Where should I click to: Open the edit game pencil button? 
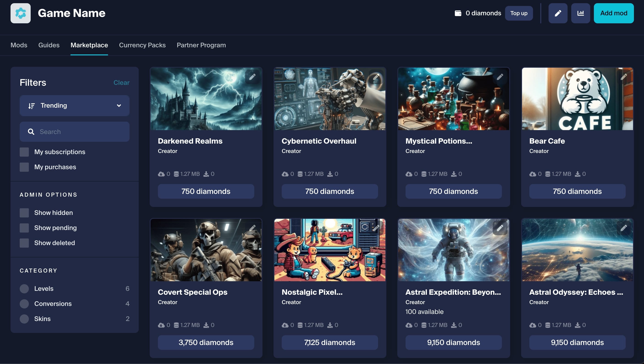(x=558, y=13)
